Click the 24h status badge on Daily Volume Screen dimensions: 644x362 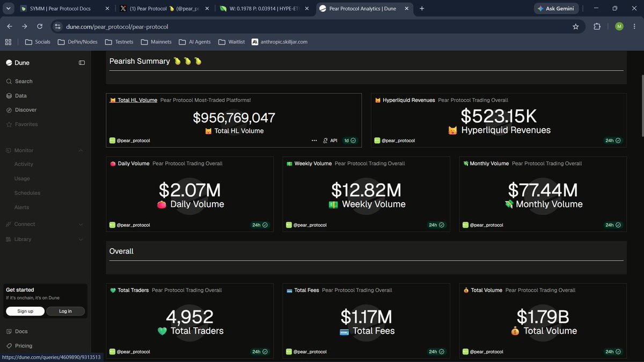pos(260,225)
